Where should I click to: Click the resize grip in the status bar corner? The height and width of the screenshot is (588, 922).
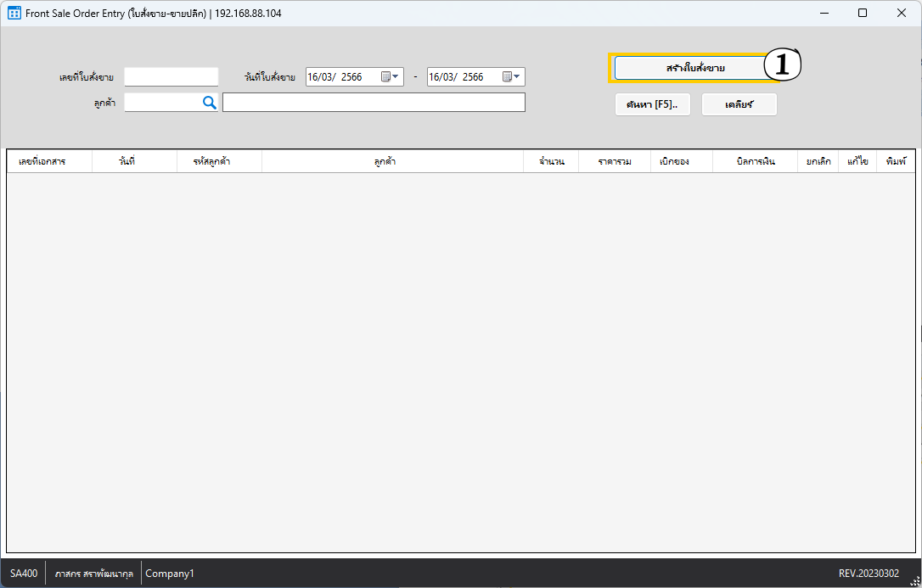pos(914,580)
